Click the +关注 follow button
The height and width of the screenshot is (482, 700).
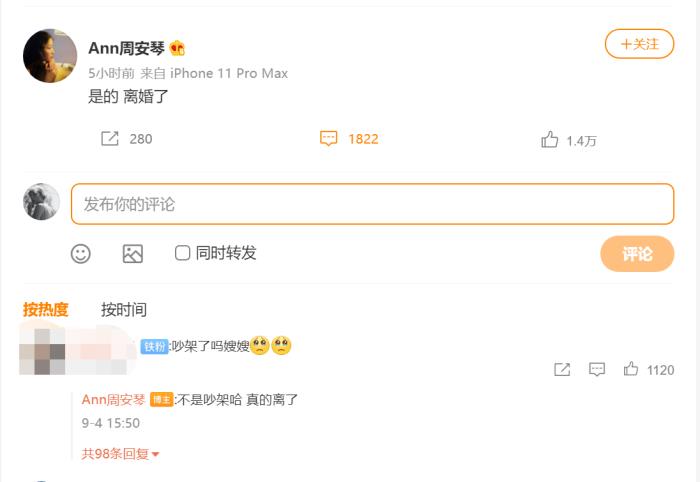pos(639,44)
